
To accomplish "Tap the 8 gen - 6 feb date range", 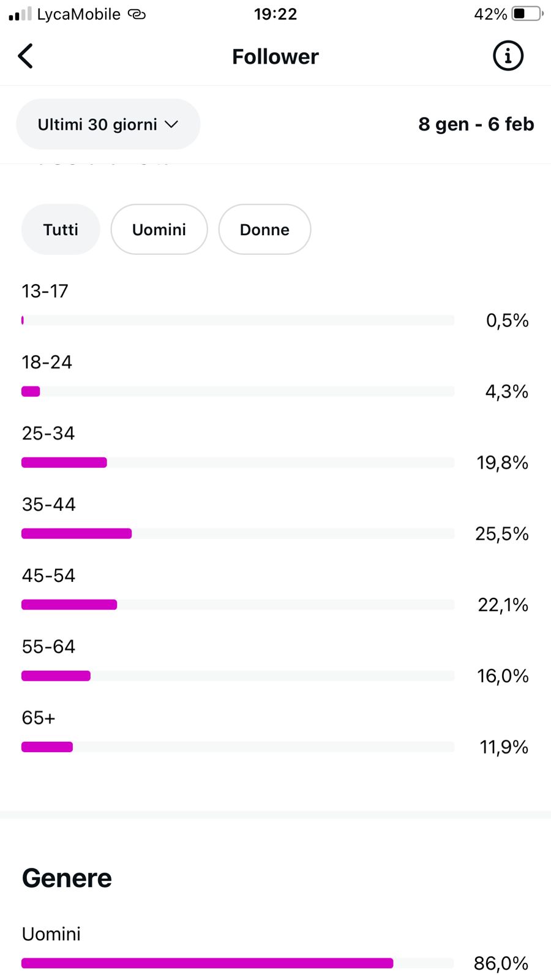I will [x=476, y=124].
